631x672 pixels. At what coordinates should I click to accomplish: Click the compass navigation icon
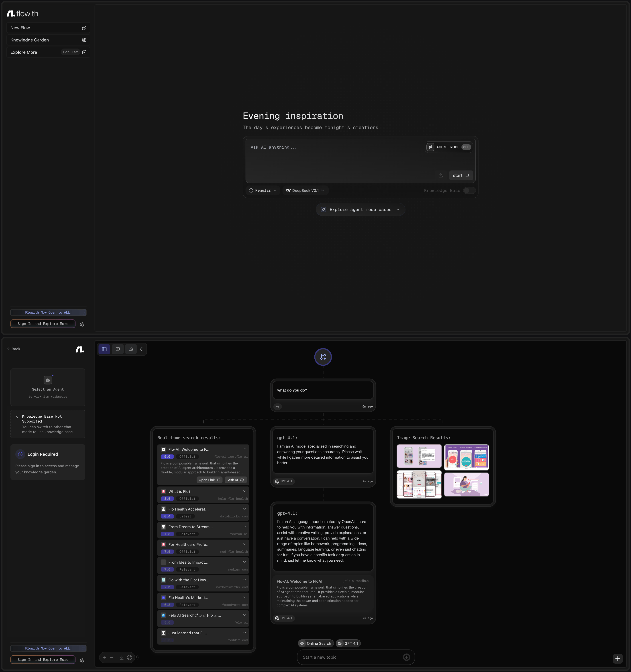click(x=129, y=658)
